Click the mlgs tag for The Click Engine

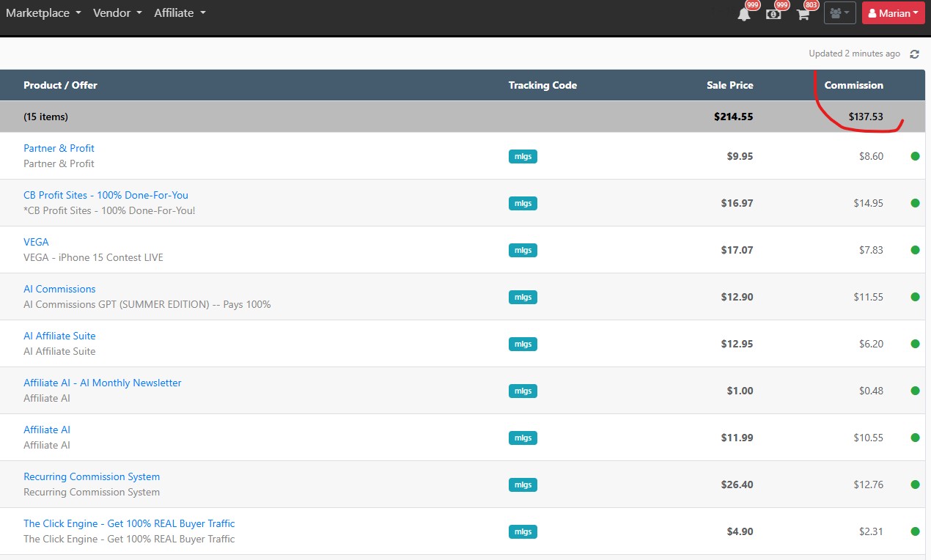coord(523,531)
